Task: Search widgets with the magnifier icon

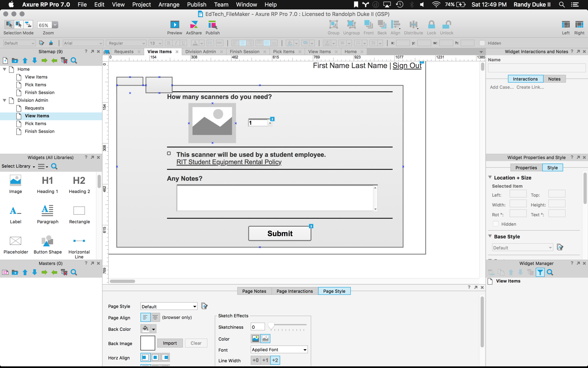Action: pos(54,166)
